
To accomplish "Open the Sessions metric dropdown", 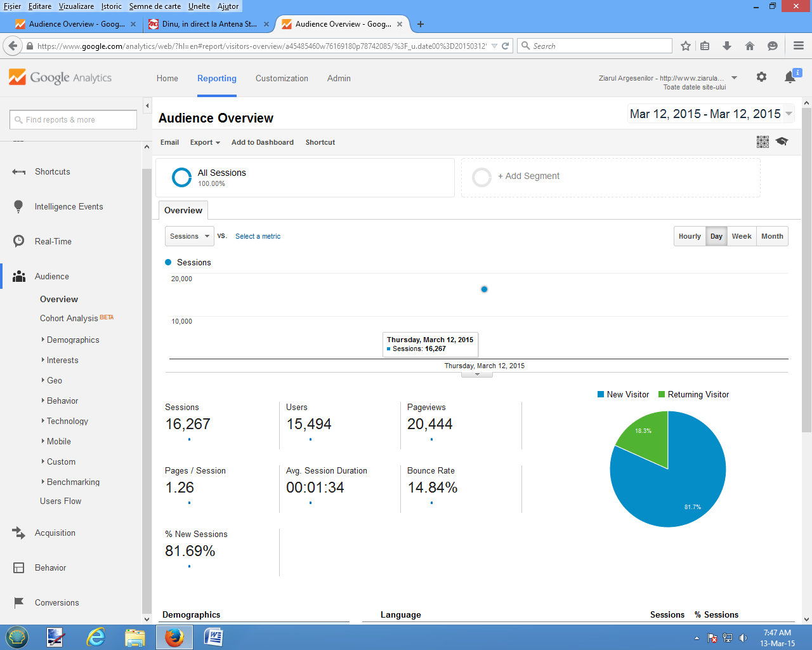I will pyautogui.click(x=189, y=236).
